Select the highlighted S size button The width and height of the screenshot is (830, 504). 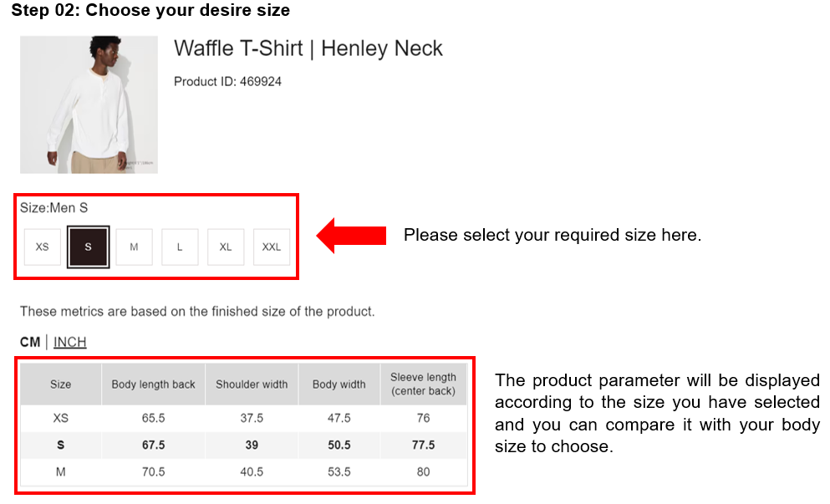(x=89, y=247)
